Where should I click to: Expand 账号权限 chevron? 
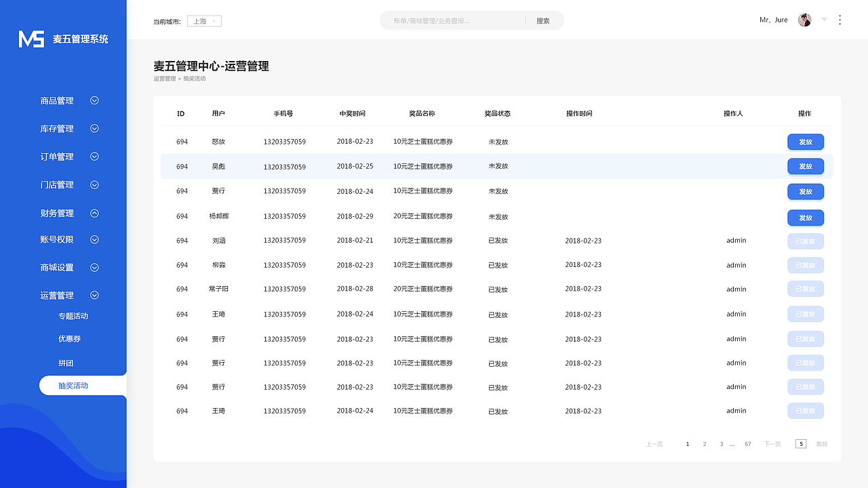[95, 239]
